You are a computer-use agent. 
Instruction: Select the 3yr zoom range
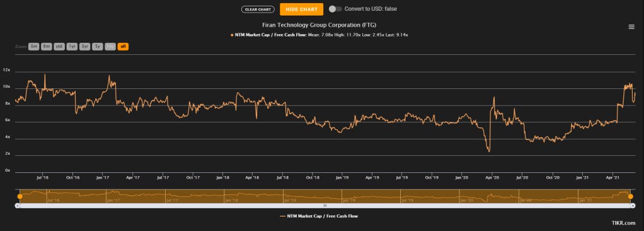pyautogui.click(x=84, y=47)
